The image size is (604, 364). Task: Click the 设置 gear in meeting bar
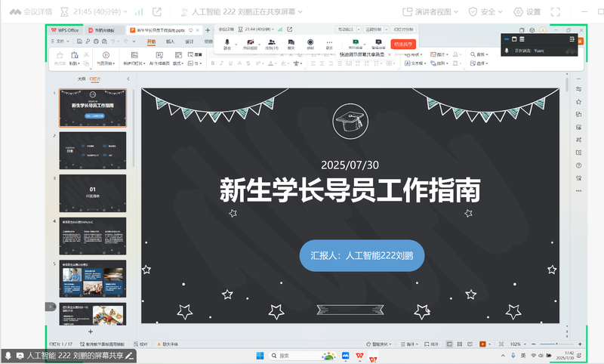pos(527,11)
